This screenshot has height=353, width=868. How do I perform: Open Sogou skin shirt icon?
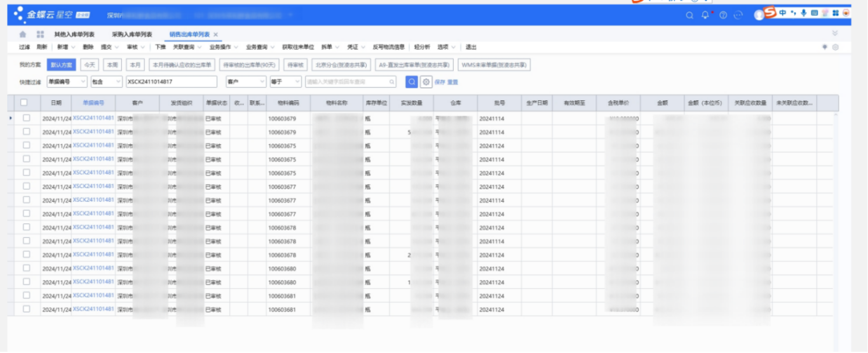pyautogui.click(x=825, y=13)
